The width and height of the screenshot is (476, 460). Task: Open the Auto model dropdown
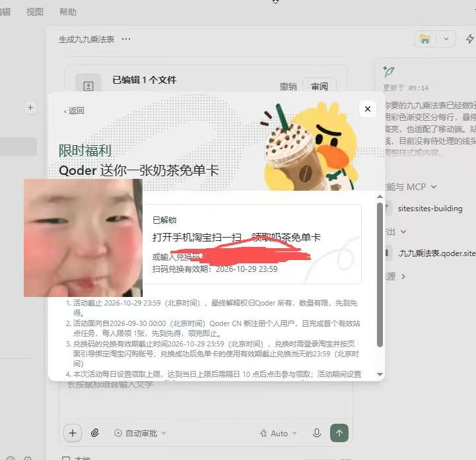pyautogui.click(x=278, y=434)
